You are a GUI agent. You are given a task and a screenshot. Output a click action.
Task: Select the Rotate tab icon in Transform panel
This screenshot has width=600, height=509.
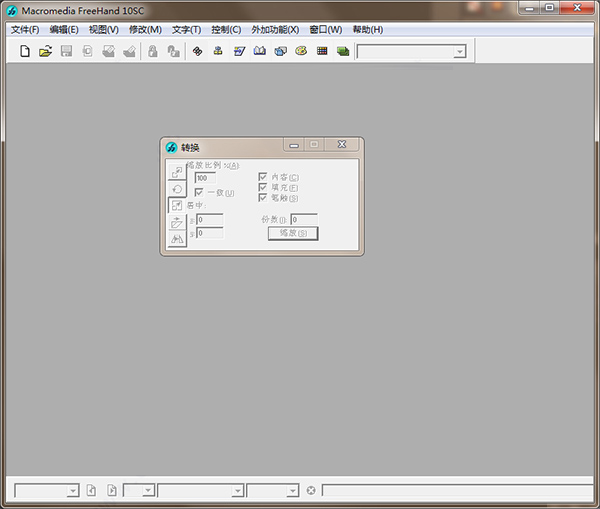[177, 189]
